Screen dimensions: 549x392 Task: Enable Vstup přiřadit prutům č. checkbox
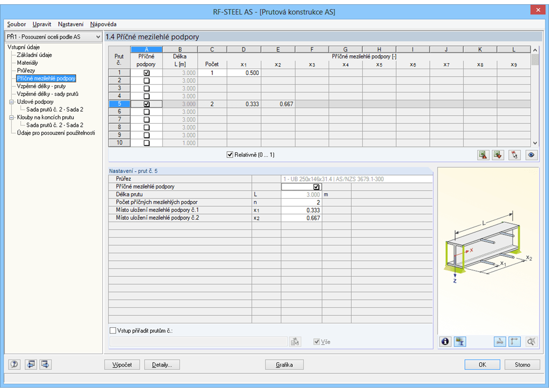(113, 330)
